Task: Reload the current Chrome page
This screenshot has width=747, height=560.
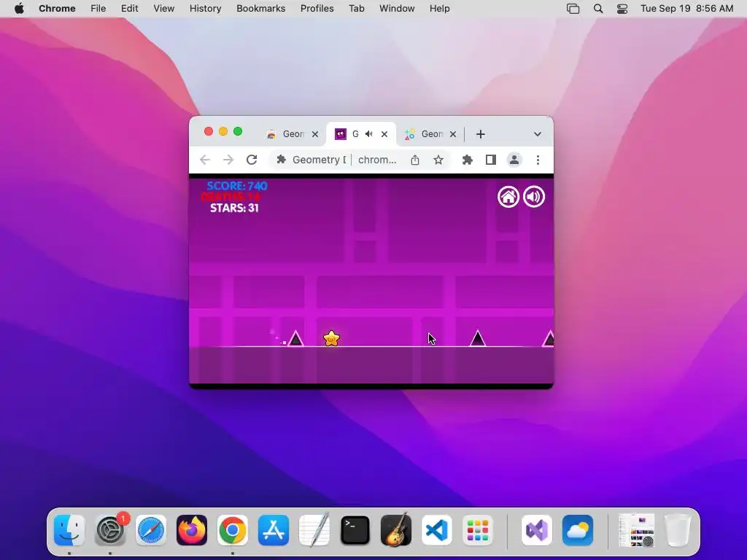Action: tap(252, 160)
